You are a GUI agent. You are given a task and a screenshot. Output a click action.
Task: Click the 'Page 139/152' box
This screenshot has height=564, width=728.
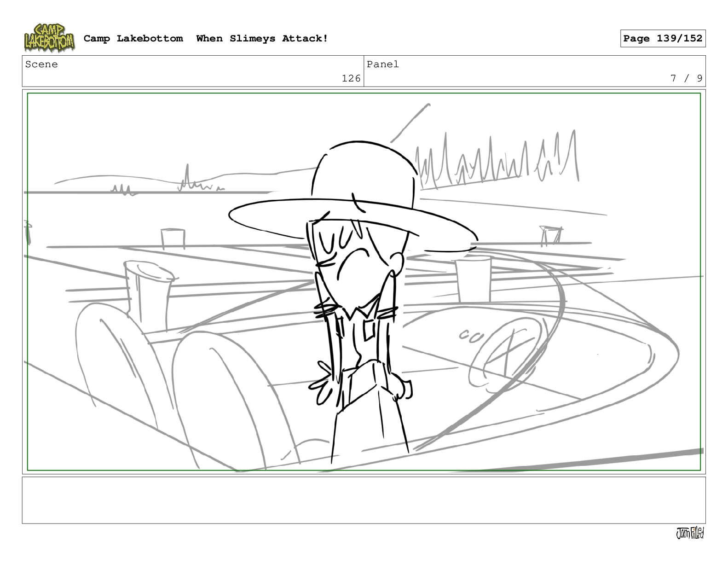coord(663,39)
